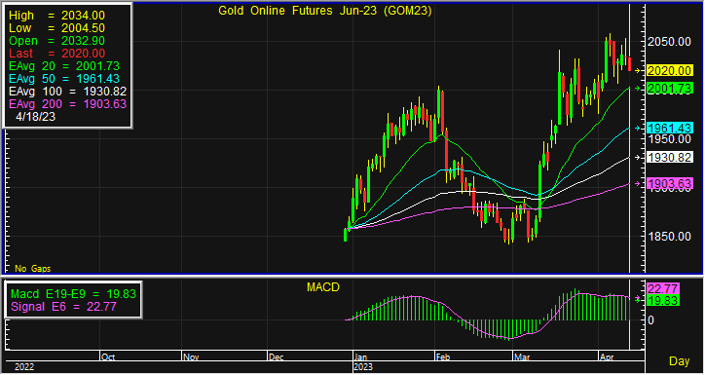Click the Apr label on time axis
The height and width of the screenshot is (375, 705).
coord(607,357)
